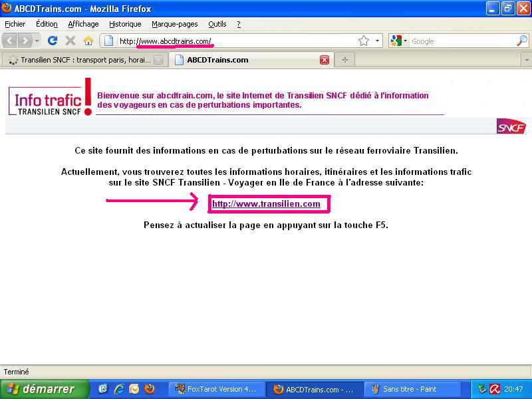Click the browser Back arrow button
Viewport: 532px width, 399px height.
click(x=11, y=41)
